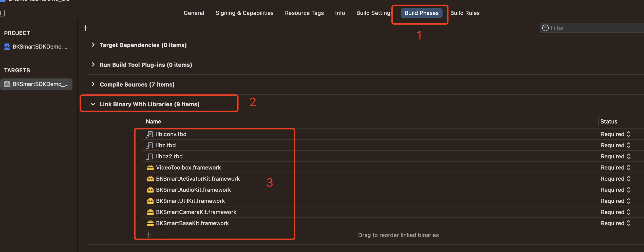Viewport: 644px width, 252px height.
Task: Expand Target Dependencies section
Action: pos(93,45)
